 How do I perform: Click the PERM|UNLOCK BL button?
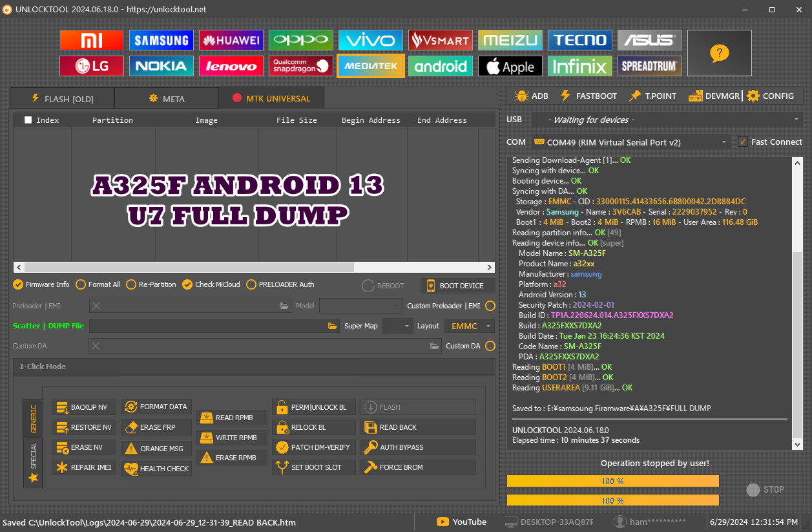pyautogui.click(x=314, y=407)
